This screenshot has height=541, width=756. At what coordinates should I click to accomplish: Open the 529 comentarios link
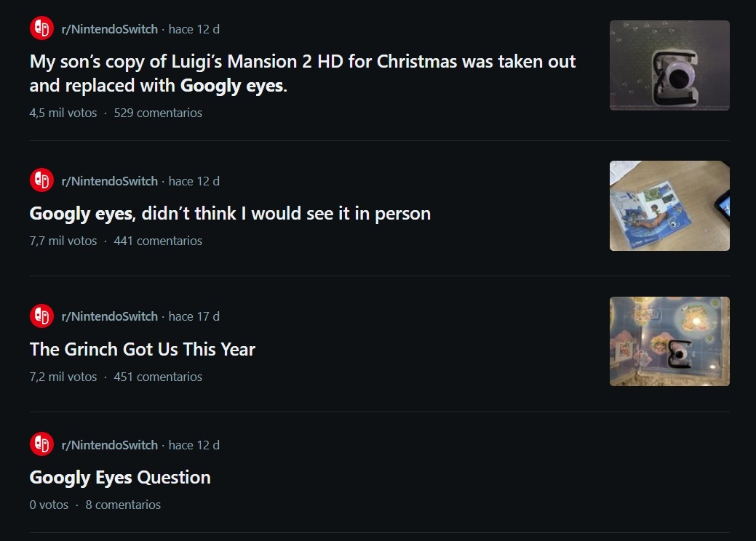pos(158,113)
